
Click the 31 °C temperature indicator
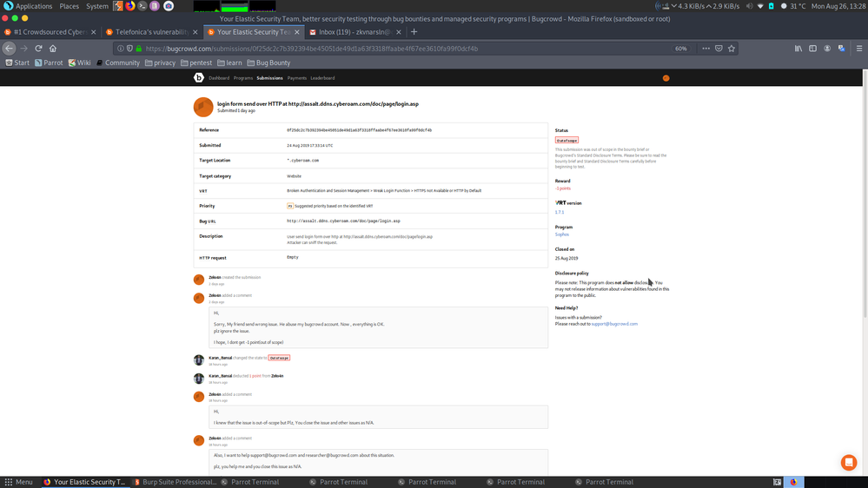click(792, 6)
